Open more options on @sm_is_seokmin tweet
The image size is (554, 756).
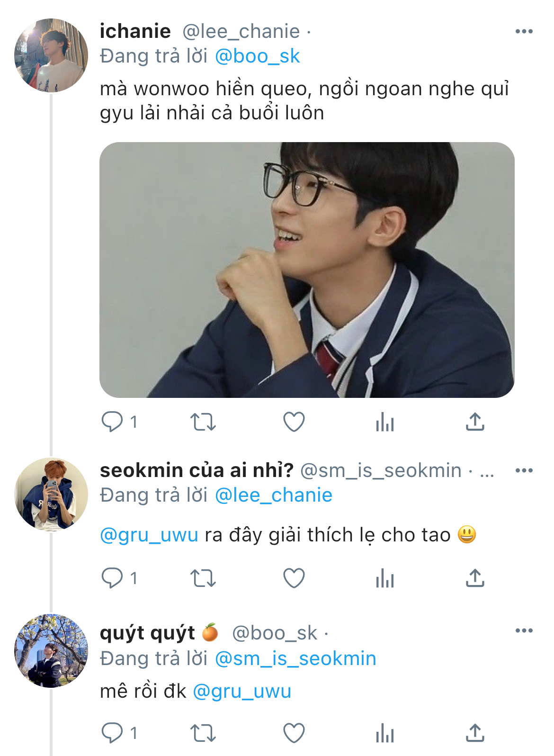(524, 470)
